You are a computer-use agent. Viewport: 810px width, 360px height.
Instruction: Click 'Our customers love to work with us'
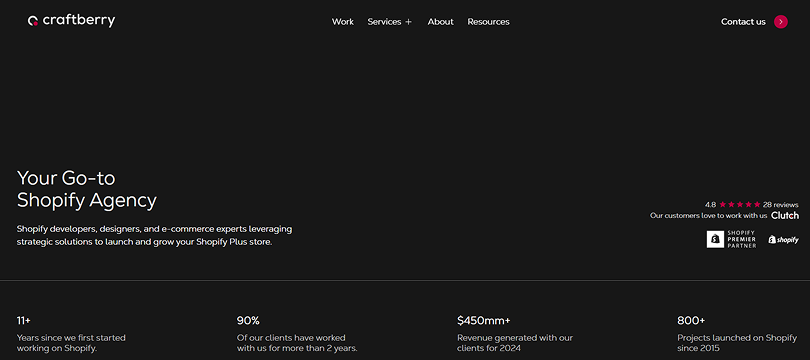click(708, 215)
